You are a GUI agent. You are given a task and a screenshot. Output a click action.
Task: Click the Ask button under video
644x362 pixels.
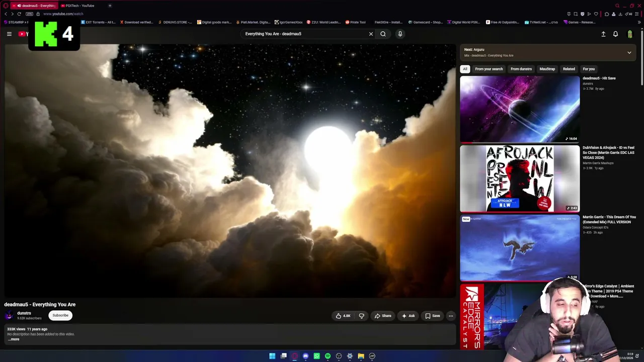[408, 316]
